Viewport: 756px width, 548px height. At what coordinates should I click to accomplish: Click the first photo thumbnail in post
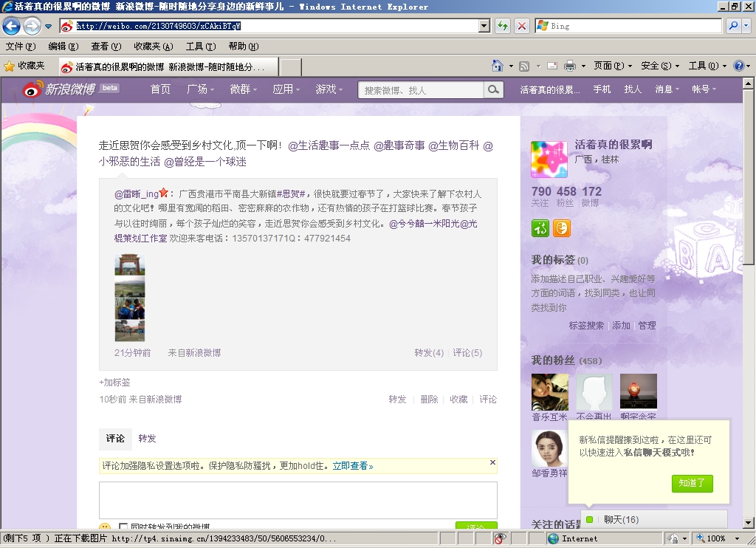click(x=129, y=264)
